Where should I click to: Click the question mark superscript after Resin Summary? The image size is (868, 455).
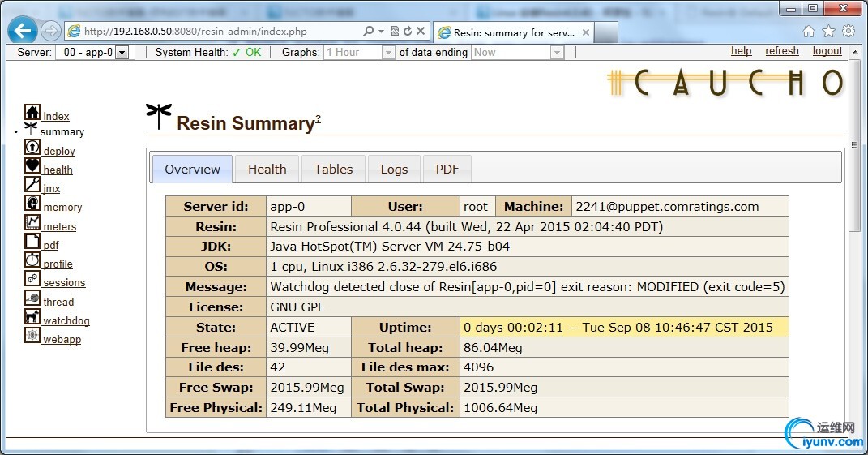pyautogui.click(x=318, y=118)
